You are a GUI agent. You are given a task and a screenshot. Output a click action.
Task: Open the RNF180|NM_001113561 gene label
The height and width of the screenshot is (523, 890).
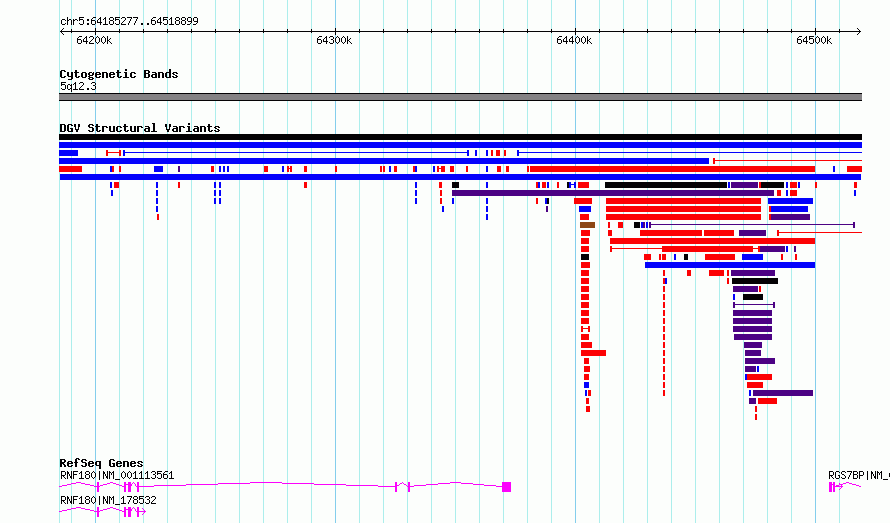[117, 475]
